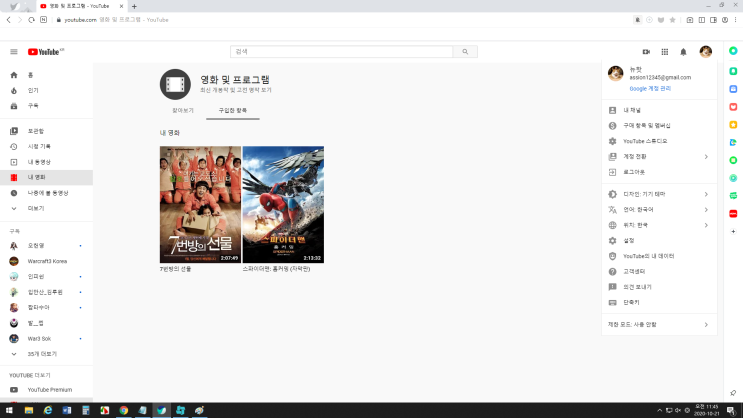Click "Google 계정 관리" link
Image resolution: width=743 pixels, height=418 pixels.
(650, 89)
